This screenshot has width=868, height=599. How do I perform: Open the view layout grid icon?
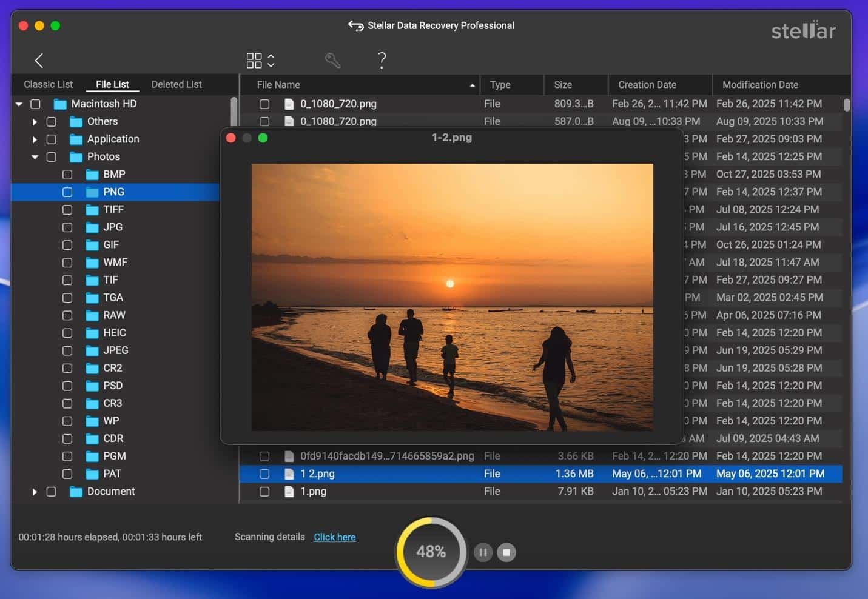254,60
